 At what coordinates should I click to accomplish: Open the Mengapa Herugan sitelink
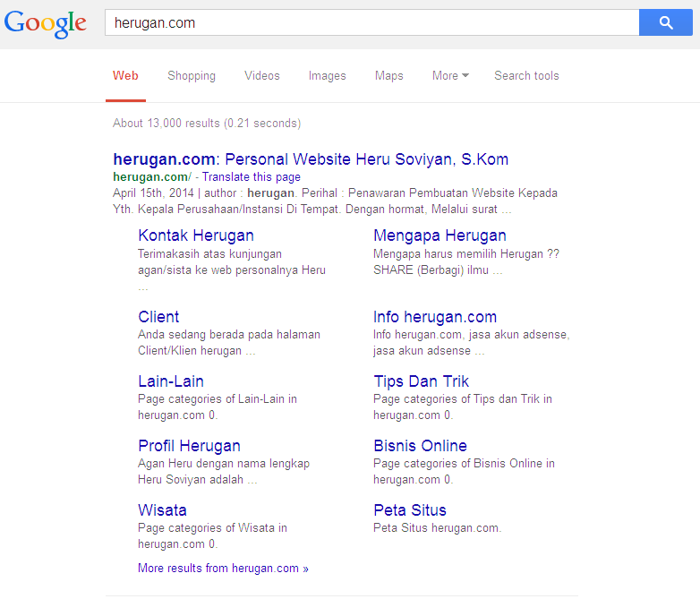(x=440, y=235)
